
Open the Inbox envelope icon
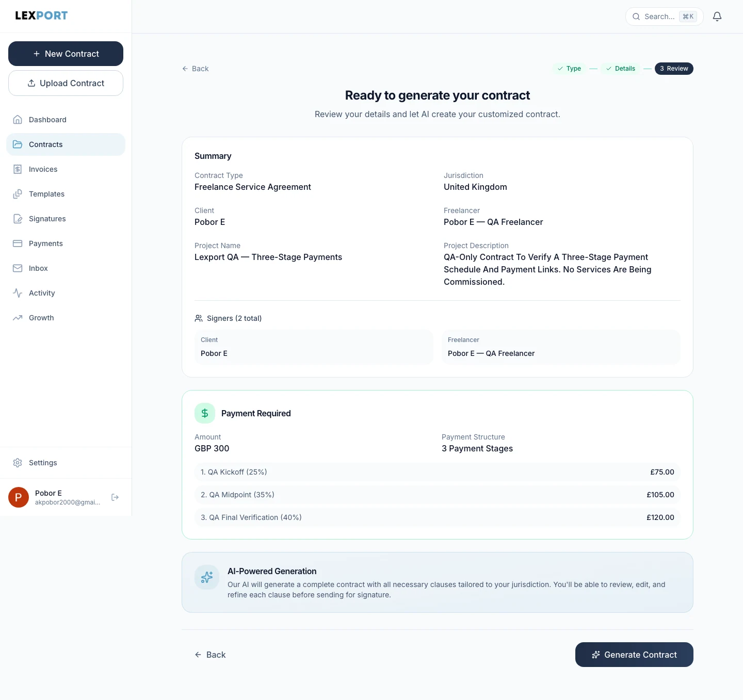click(x=18, y=268)
